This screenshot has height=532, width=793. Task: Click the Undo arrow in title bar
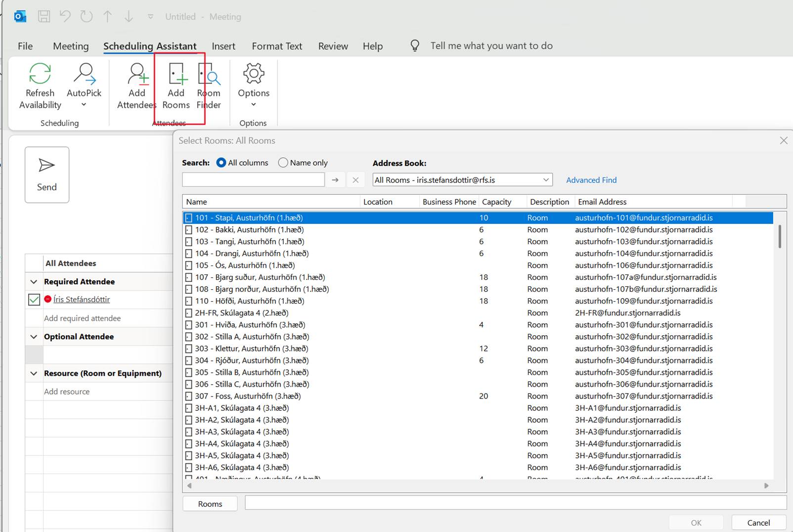(x=65, y=16)
